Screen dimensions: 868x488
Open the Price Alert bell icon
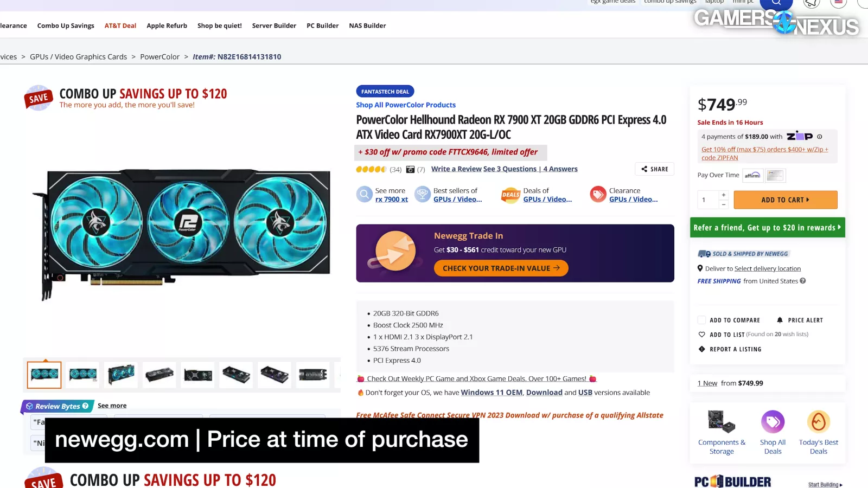(780, 320)
